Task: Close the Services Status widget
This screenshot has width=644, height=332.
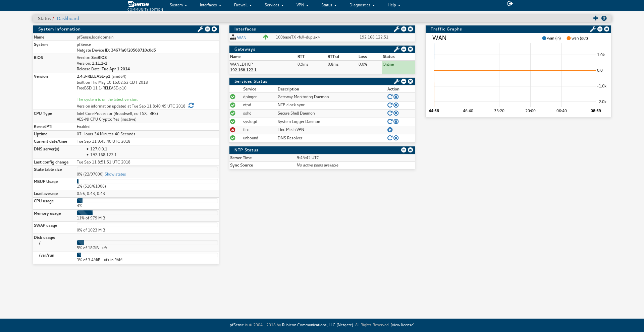Action: (411, 81)
